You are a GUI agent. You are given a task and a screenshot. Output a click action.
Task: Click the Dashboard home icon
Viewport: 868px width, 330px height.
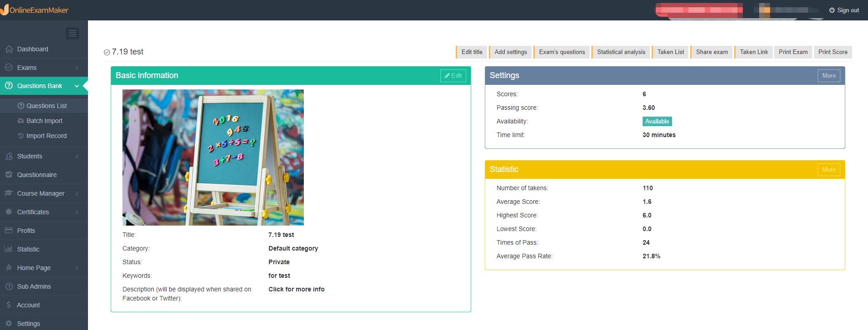(x=9, y=49)
